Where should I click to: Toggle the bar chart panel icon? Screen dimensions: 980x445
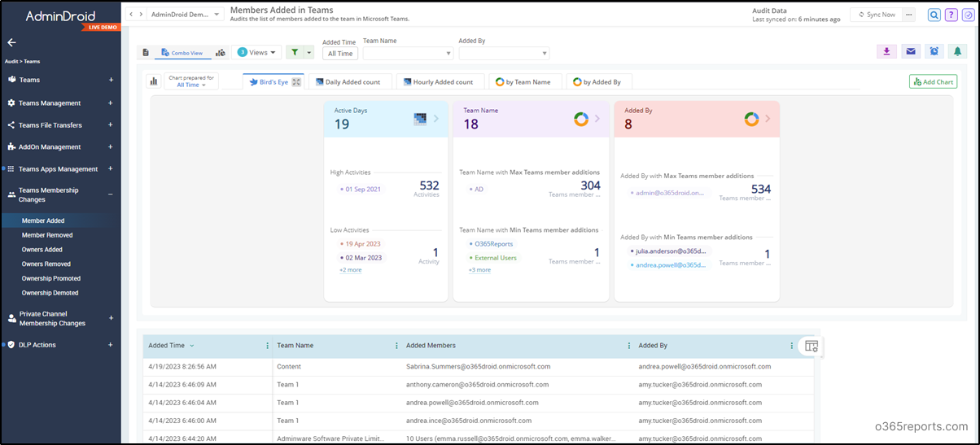click(x=153, y=81)
